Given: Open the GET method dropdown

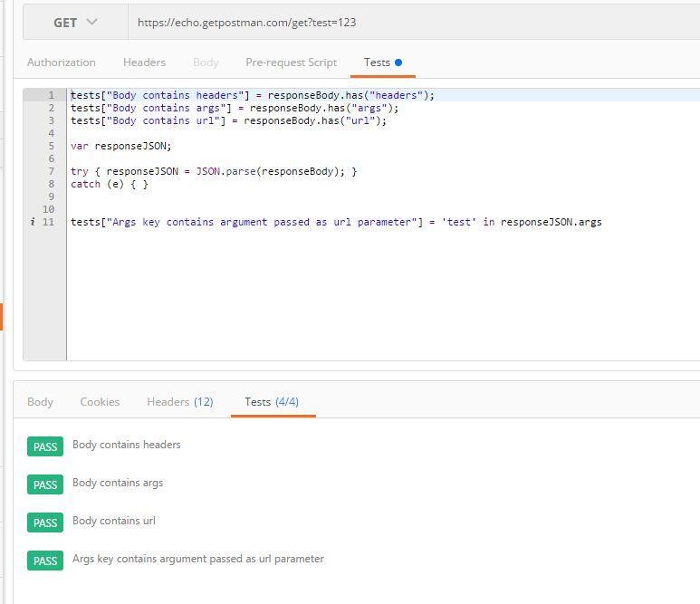Looking at the screenshot, I should 75,23.
